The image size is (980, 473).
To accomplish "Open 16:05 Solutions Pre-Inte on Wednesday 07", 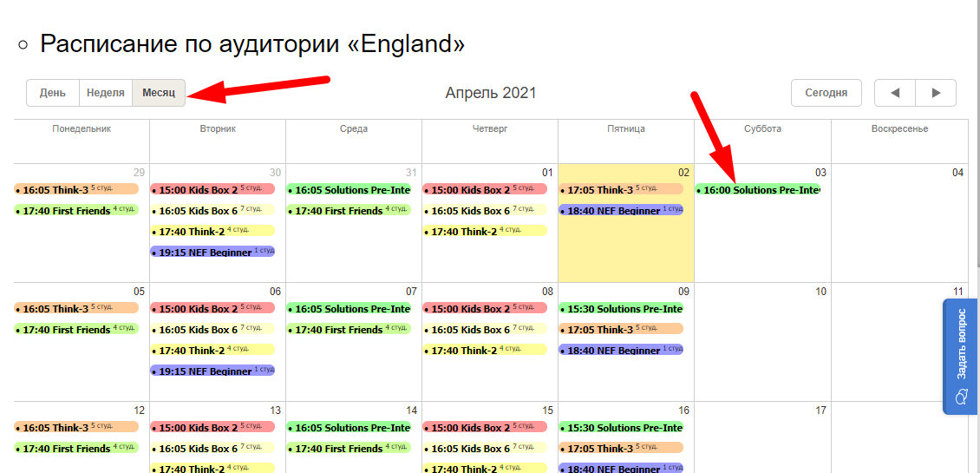I will point(349,308).
